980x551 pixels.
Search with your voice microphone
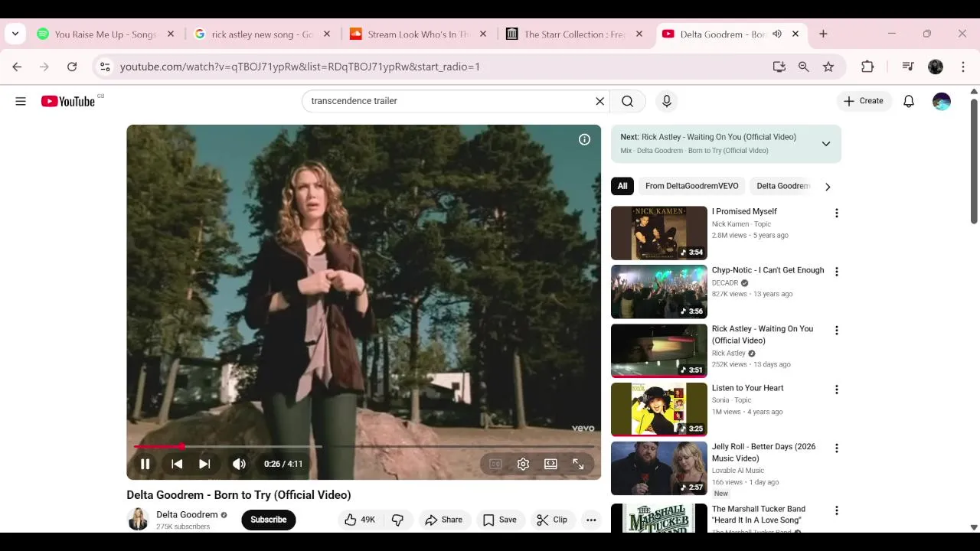(666, 101)
